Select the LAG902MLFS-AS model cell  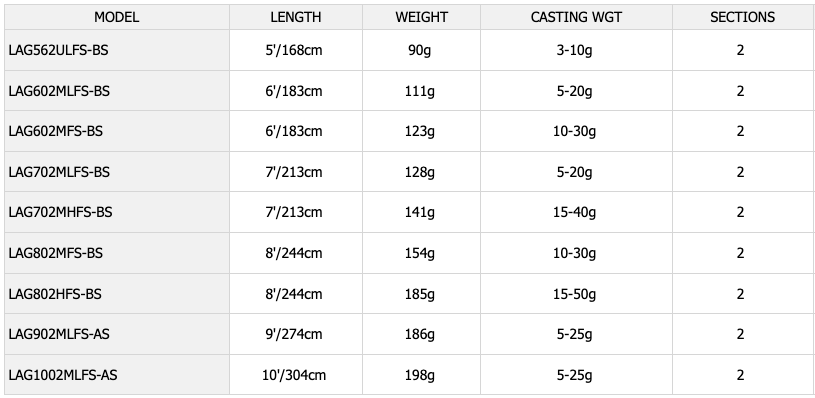[x=117, y=334]
